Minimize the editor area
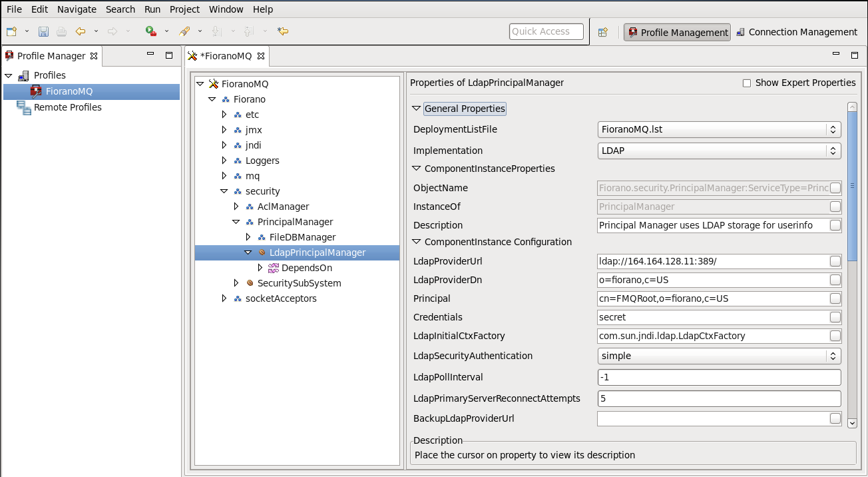The width and height of the screenshot is (868, 477). point(836,55)
